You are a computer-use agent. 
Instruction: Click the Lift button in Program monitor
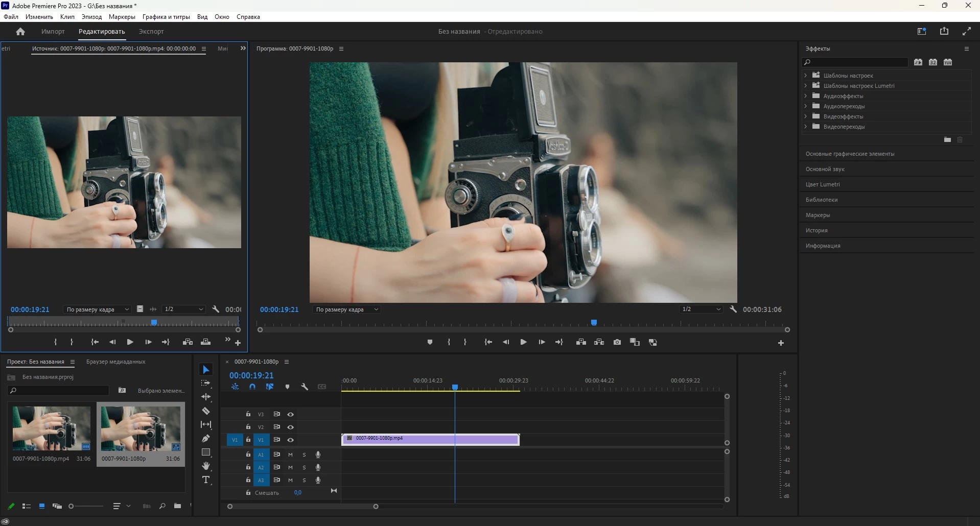tap(581, 342)
